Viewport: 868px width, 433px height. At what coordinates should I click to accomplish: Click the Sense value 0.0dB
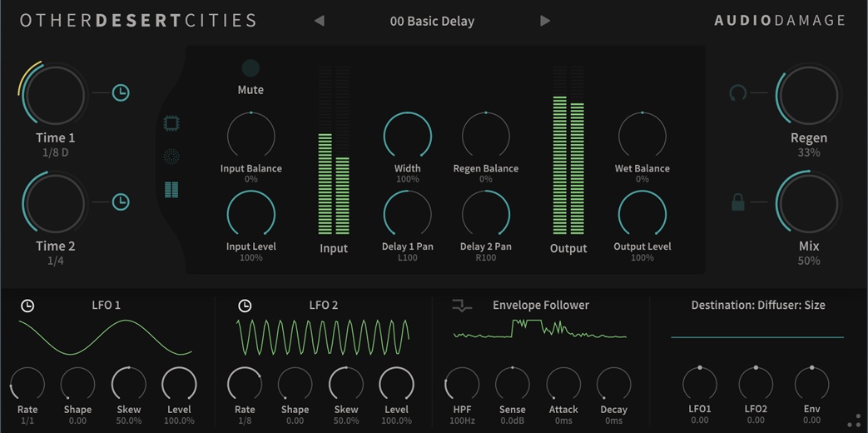point(513,421)
